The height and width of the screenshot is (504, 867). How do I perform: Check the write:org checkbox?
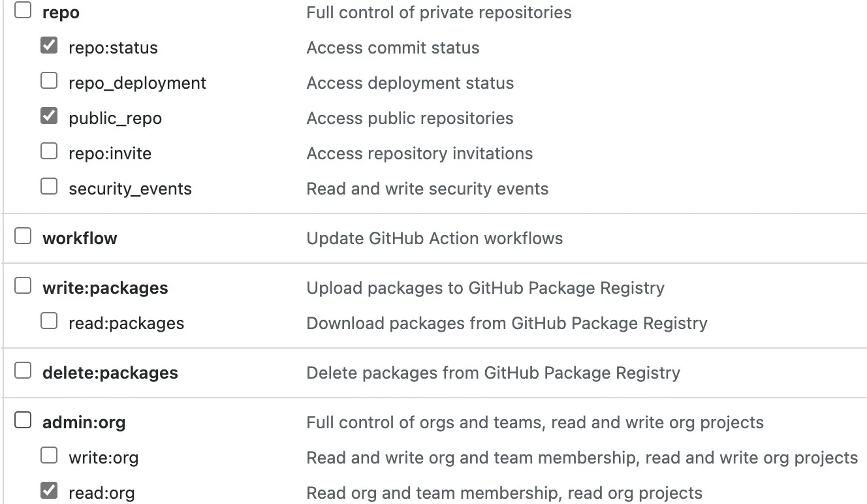[x=49, y=456]
